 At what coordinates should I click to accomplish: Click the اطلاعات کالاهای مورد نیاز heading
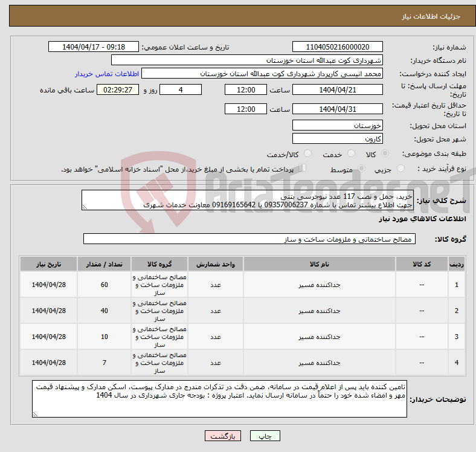point(422,219)
